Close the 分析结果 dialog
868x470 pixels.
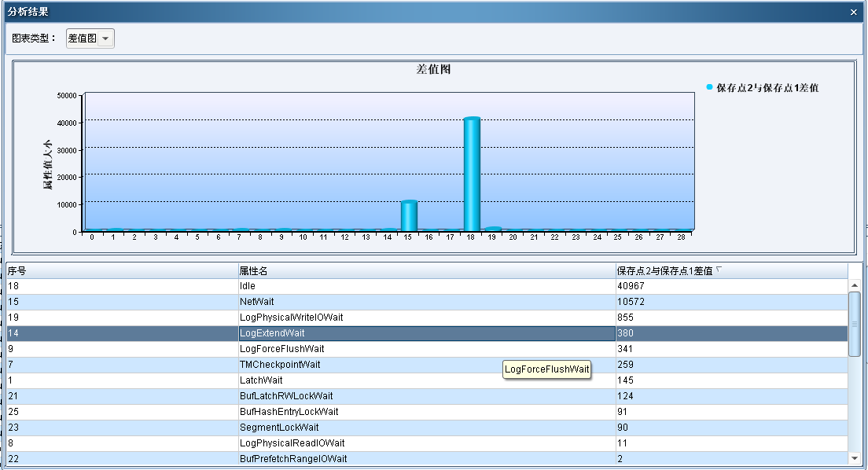coord(854,13)
